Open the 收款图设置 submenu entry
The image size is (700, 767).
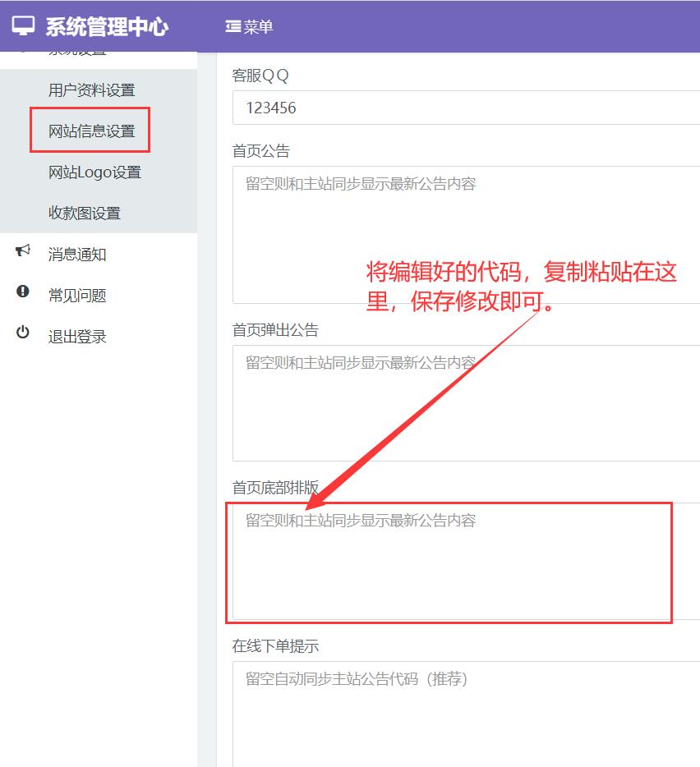[85, 214]
